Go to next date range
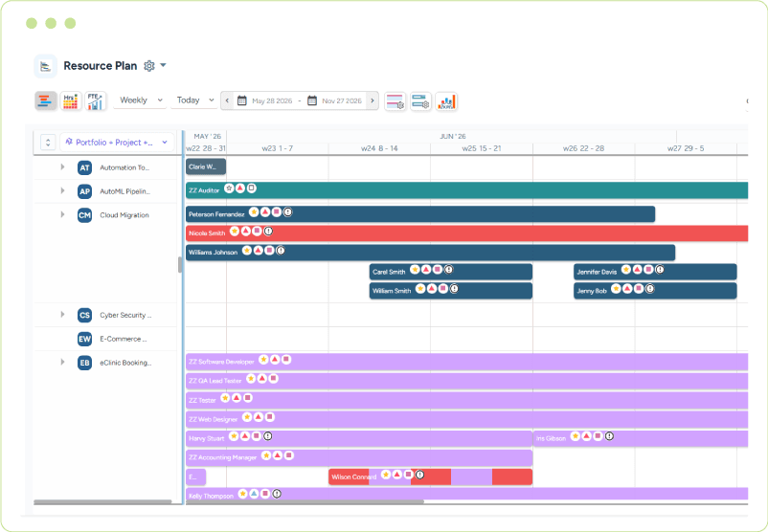 (x=373, y=100)
